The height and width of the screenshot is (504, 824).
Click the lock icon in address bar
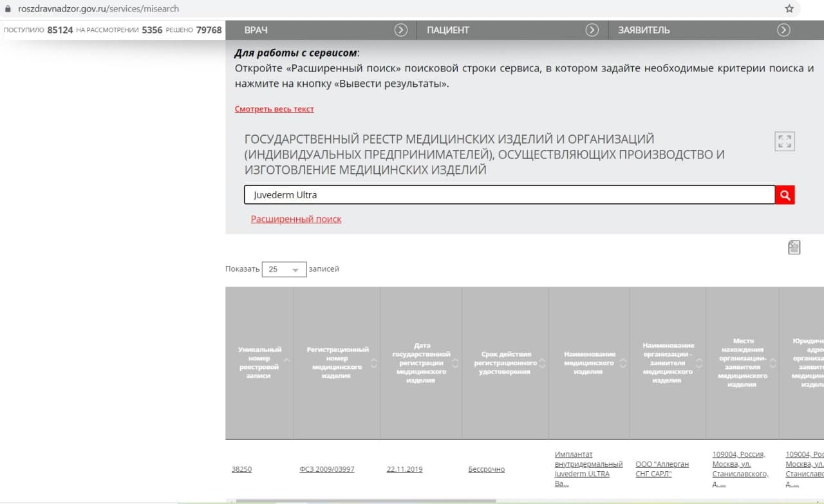click(8, 9)
